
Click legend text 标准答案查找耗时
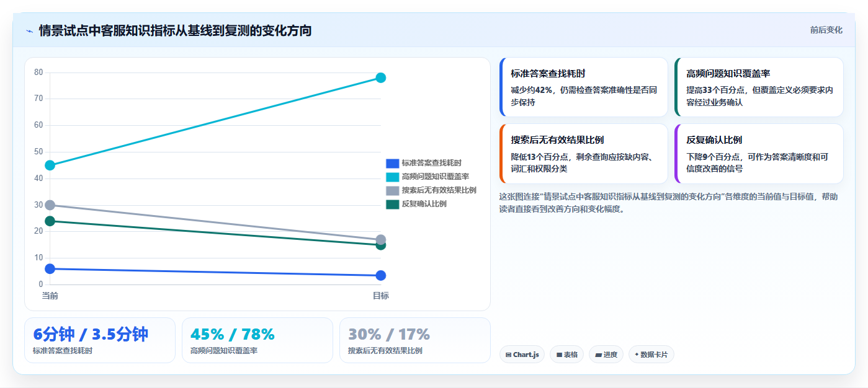point(431,163)
